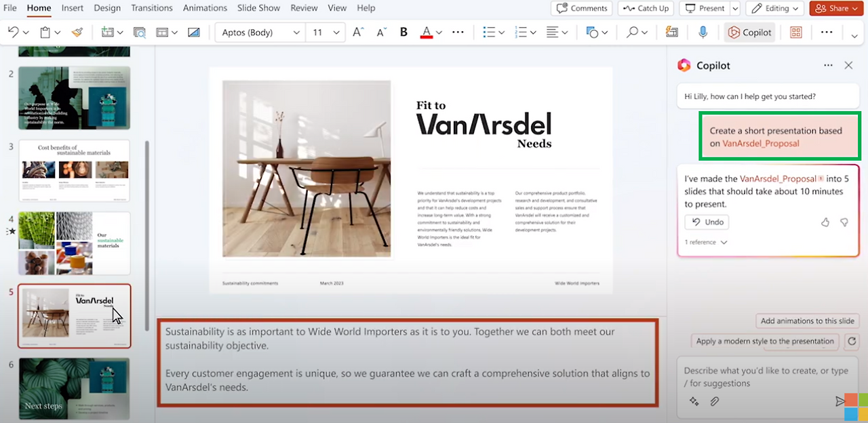Click the Catch Up button
Viewport: 868px width, 423px height.
click(645, 8)
